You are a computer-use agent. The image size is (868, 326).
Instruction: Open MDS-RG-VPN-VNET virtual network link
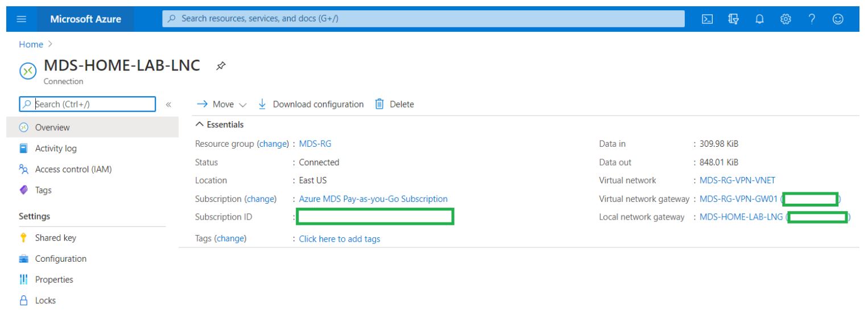[737, 180]
